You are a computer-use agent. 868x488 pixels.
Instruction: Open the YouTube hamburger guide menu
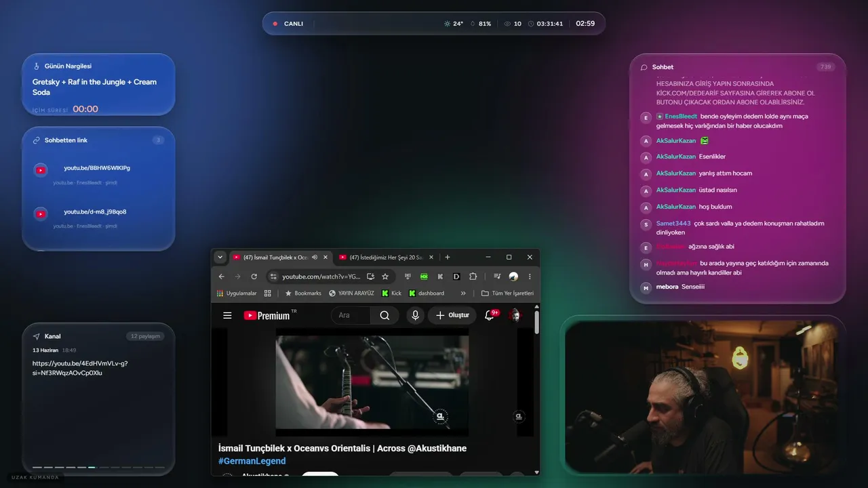pos(227,315)
